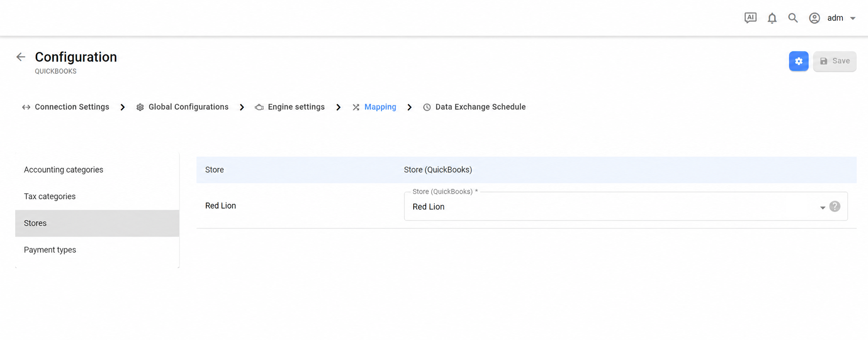The image size is (868, 340).
Task: Save the configuration
Action: tap(834, 61)
